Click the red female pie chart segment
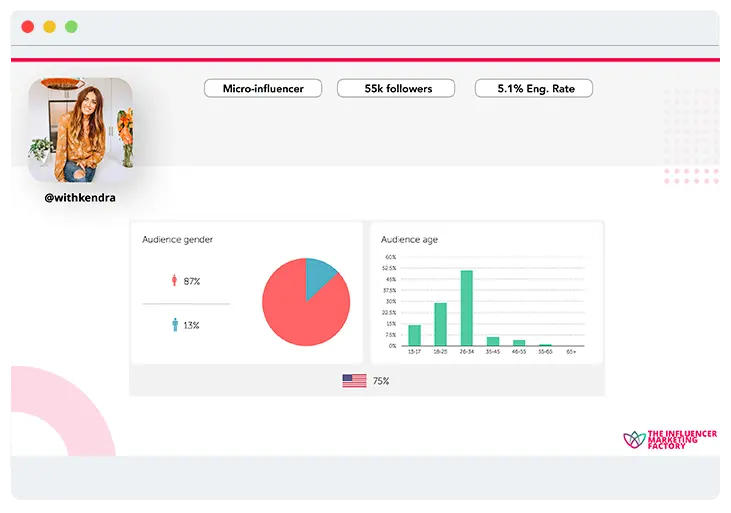The image size is (731, 513). pos(300,310)
